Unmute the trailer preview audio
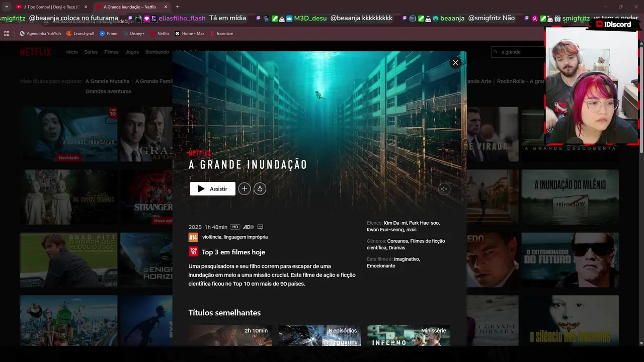 444,189
